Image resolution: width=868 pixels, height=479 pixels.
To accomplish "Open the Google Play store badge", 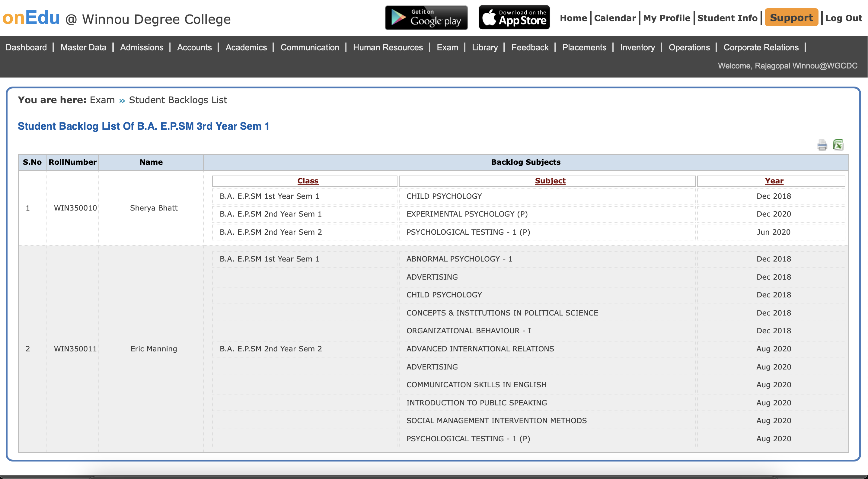I will (x=426, y=18).
